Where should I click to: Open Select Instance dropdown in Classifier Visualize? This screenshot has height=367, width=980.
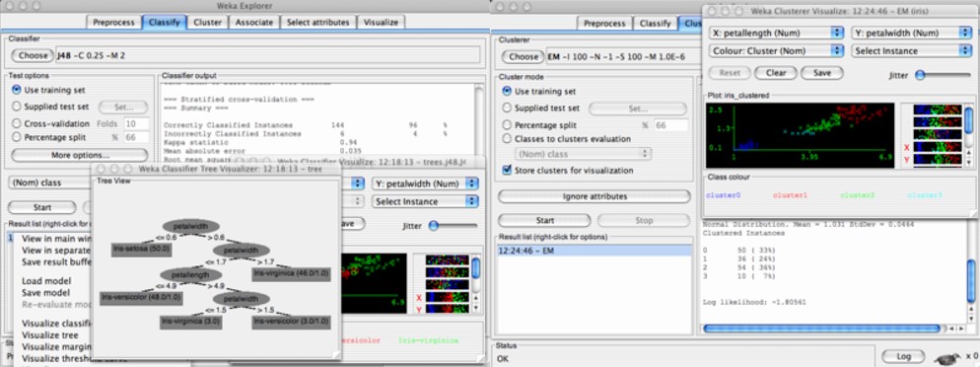point(425,201)
